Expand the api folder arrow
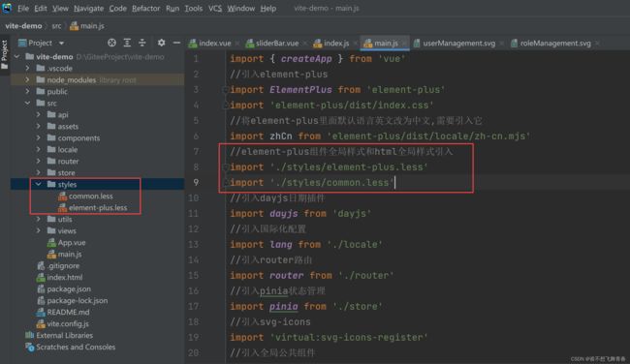Viewport: 630px width, 364px height. [38, 115]
